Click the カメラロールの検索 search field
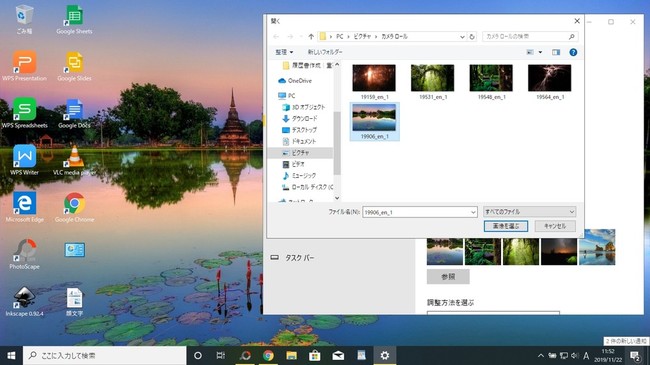Viewport: 650px width, 365px height. (x=530, y=36)
